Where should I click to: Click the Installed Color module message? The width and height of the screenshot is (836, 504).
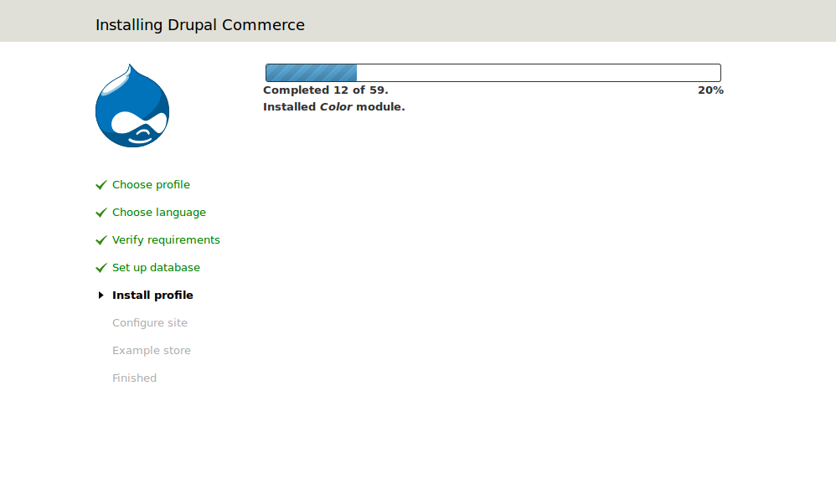coord(334,107)
